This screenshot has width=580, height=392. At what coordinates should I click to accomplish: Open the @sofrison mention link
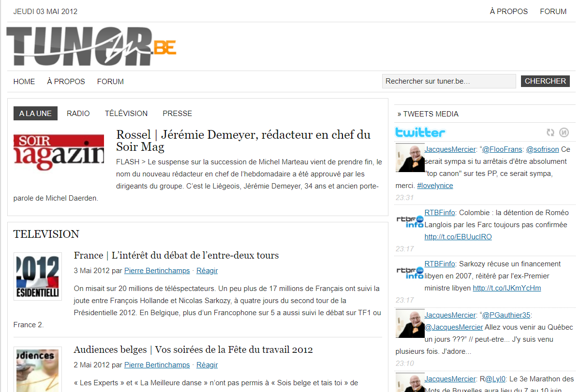point(542,149)
